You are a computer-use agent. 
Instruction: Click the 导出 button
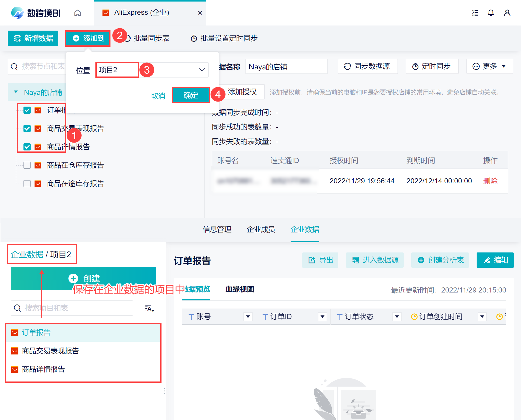(x=320, y=260)
